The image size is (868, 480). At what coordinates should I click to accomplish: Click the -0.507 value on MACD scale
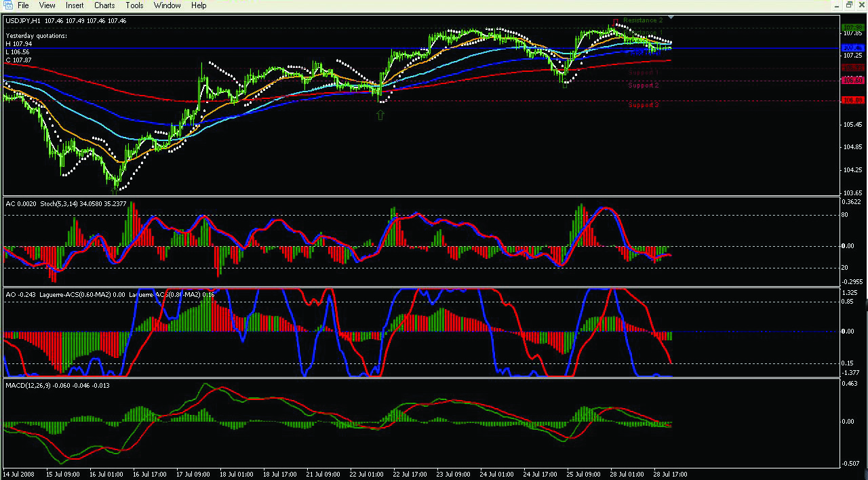pos(851,464)
